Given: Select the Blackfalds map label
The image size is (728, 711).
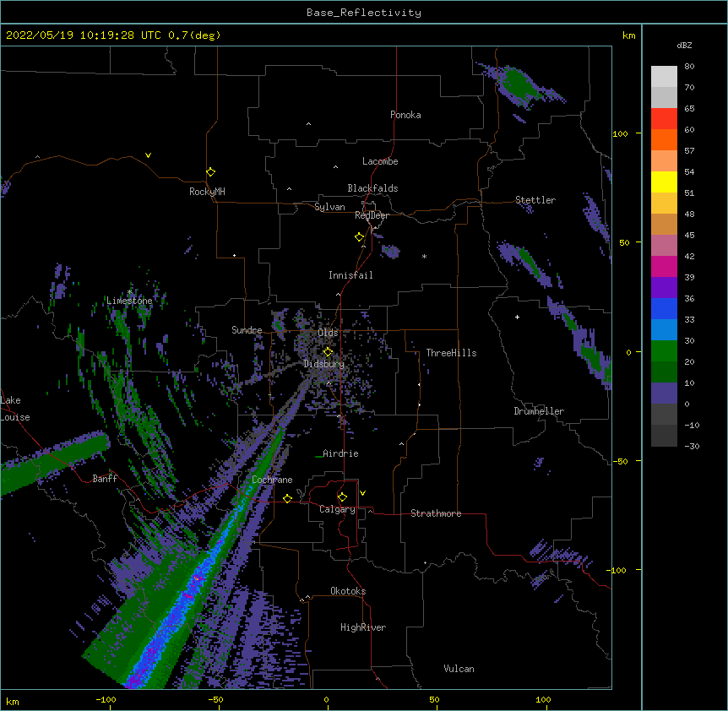Looking at the screenshot, I should click(372, 188).
